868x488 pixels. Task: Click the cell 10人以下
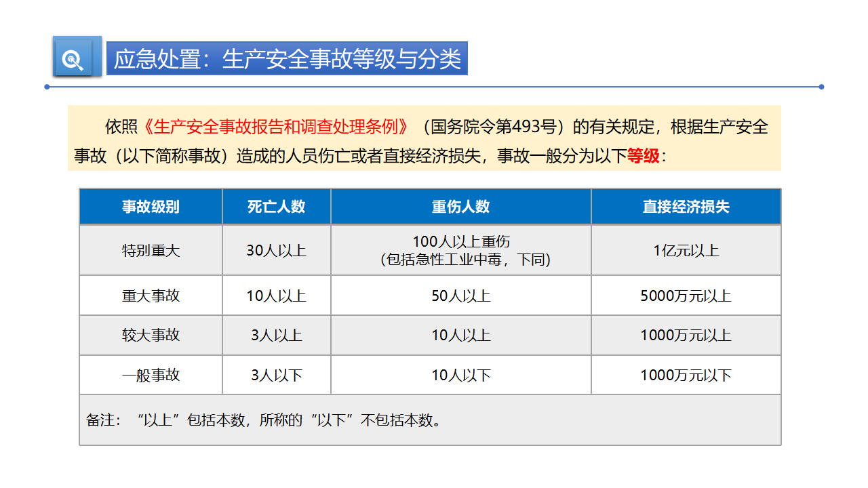[x=461, y=375]
